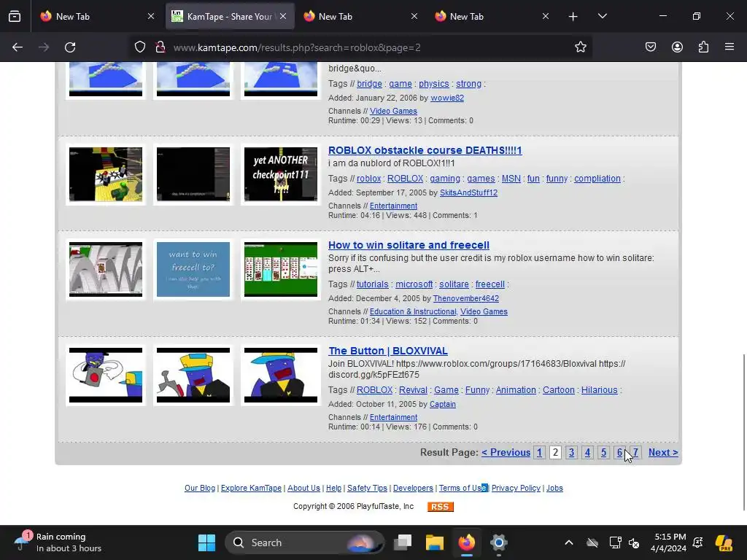
Task: View site security lock information
Action: (160, 47)
